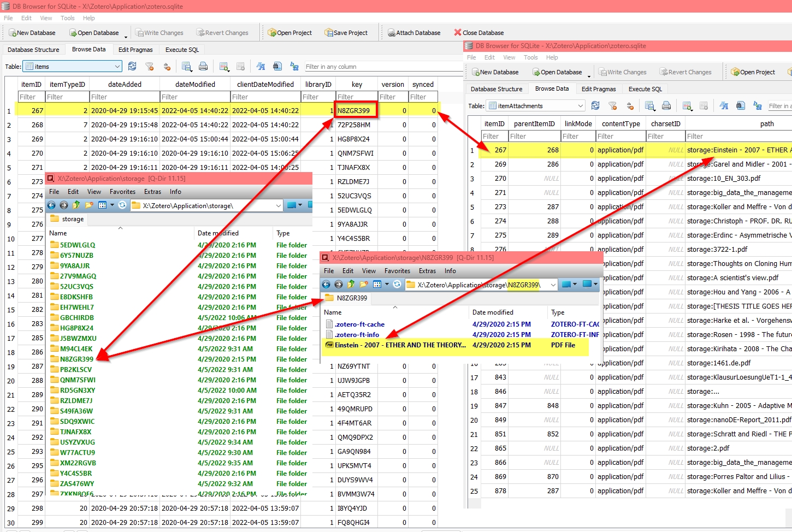This screenshot has width=792, height=532.
Task: Click New Database in the left toolbar
Action: click(x=32, y=33)
